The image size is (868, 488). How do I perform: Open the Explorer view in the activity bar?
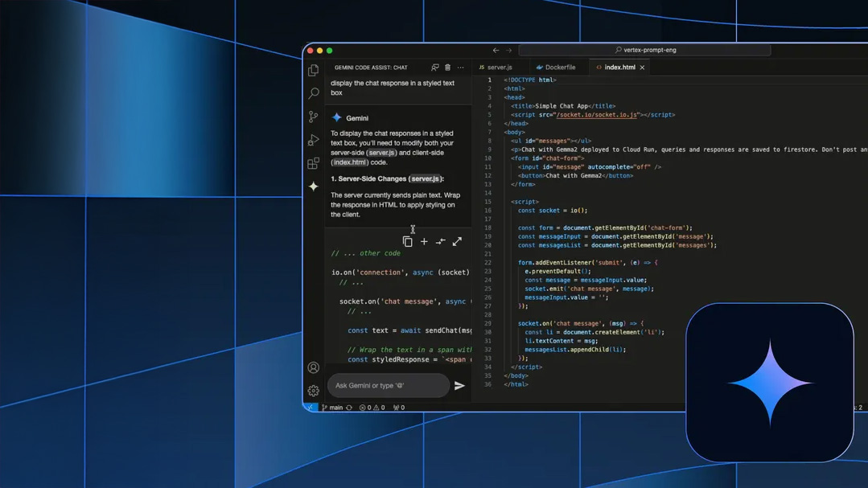313,70
